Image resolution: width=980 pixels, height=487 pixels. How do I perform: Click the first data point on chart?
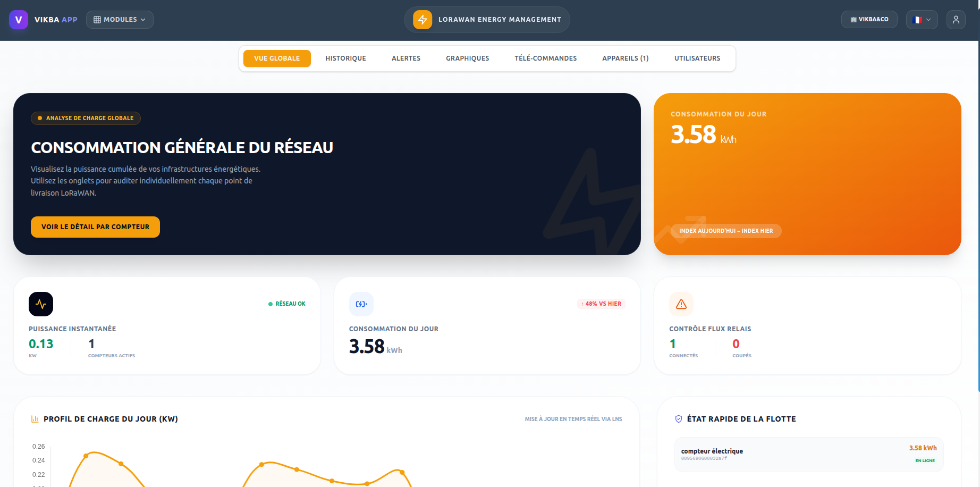pyautogui.click(x=86, y=456)
